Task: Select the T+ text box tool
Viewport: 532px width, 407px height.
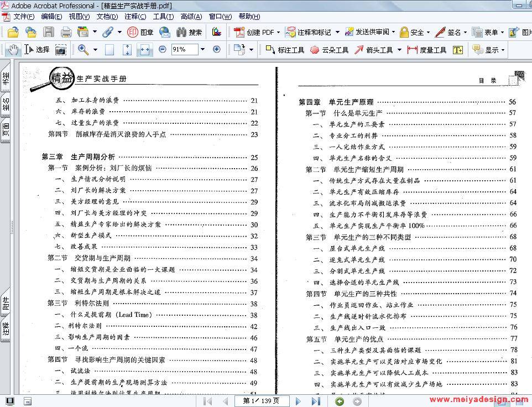Action: click(x=458, y=50)
